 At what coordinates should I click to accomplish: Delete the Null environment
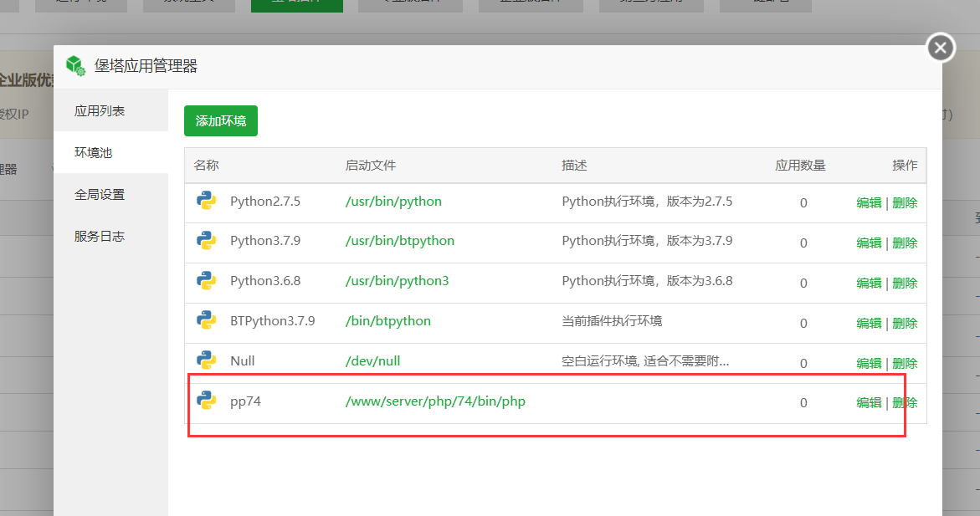pos(905,362)
